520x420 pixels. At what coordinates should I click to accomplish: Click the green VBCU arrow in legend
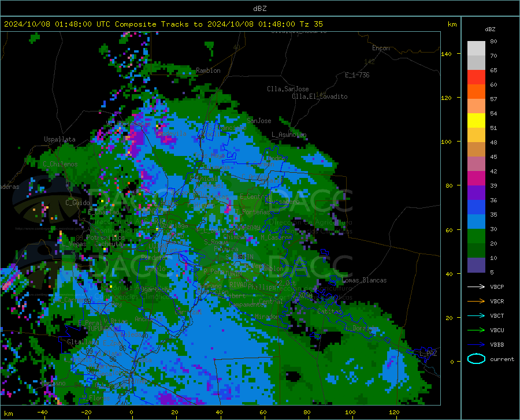(x=476, y=330)
